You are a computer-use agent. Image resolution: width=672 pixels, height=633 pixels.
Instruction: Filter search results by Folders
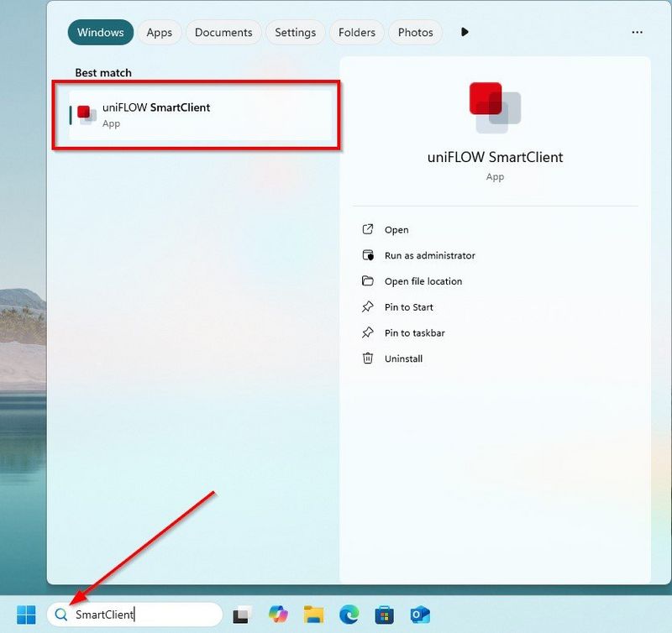(356, 33)
